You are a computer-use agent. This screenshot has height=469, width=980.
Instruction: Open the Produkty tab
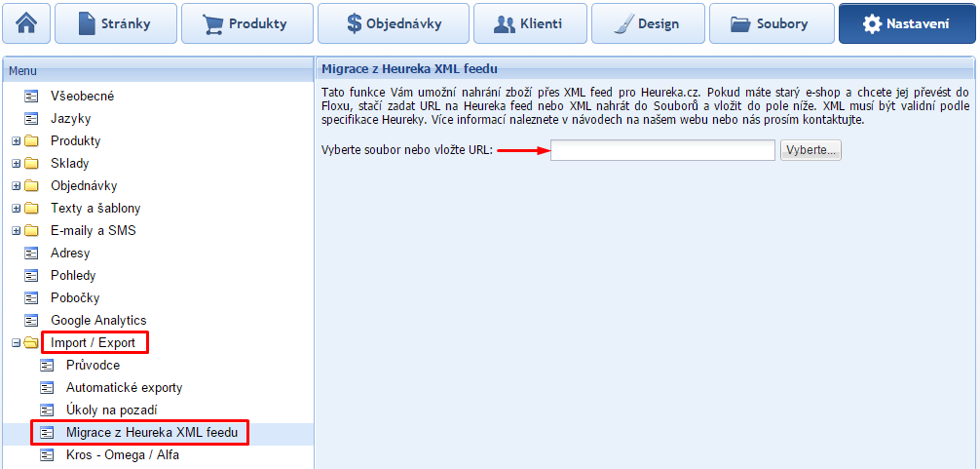tap(247, 23)
